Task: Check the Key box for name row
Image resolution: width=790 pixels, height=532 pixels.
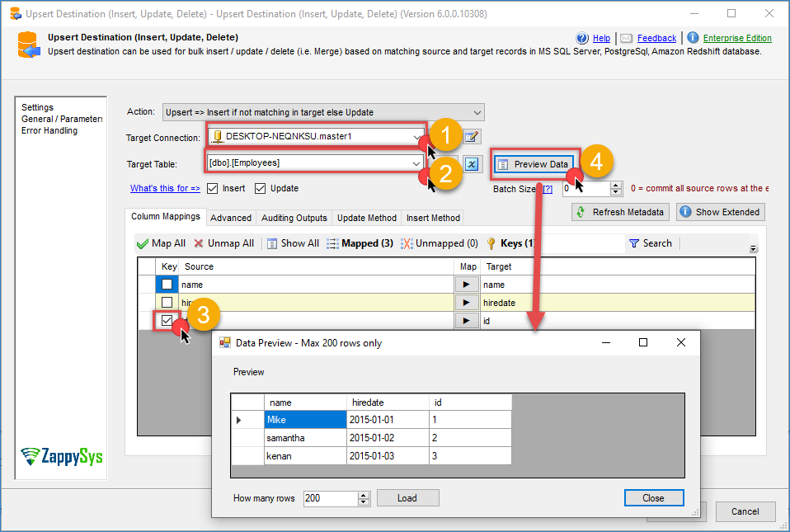Action: (167, 284)
